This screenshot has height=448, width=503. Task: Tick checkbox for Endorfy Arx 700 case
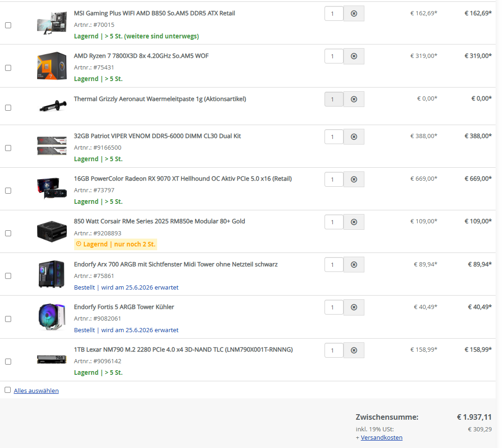pyautogui.click(x=8, y=276)
